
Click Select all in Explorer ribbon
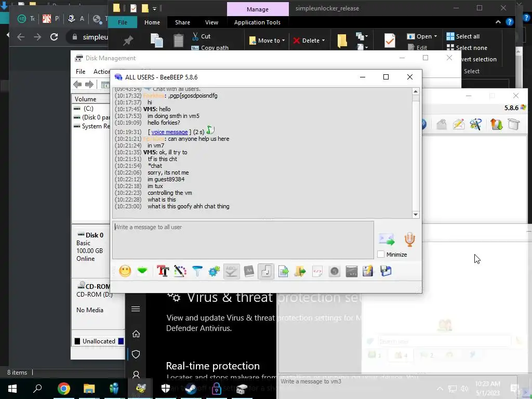pyautogui.click(x=463, y=36)
